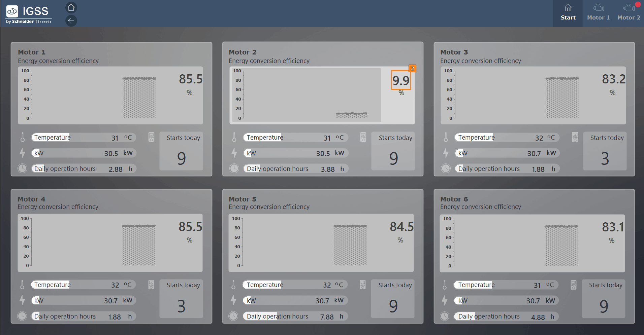Click Motor 5 thermometer icon
The image size is (644, 335).
(233, 285)
